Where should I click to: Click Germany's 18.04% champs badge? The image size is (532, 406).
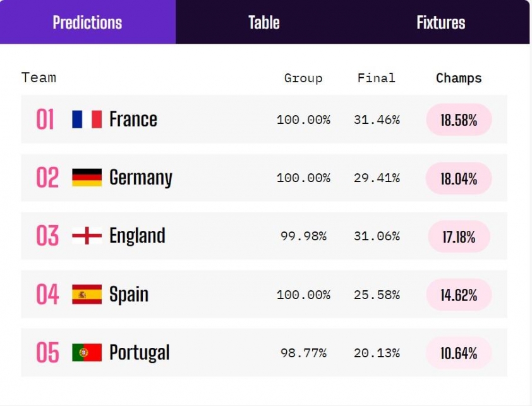pyautogui.click(x=459, y=178)
